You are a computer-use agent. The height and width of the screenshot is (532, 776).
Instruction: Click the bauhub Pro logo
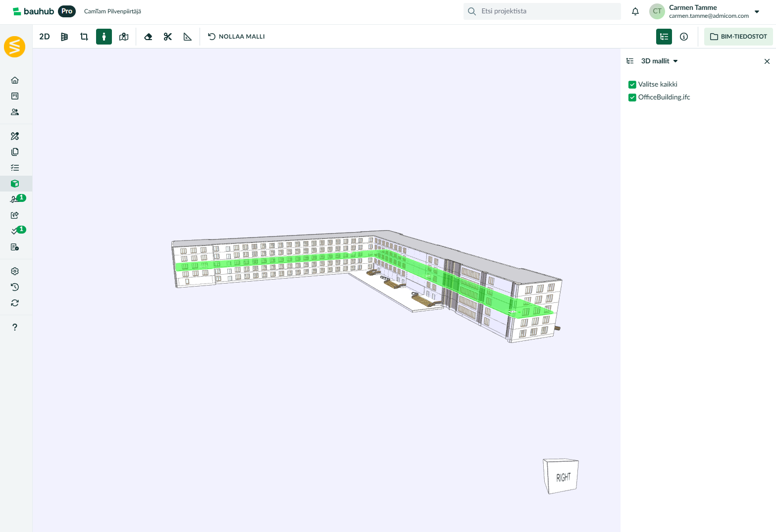(44, 11)
